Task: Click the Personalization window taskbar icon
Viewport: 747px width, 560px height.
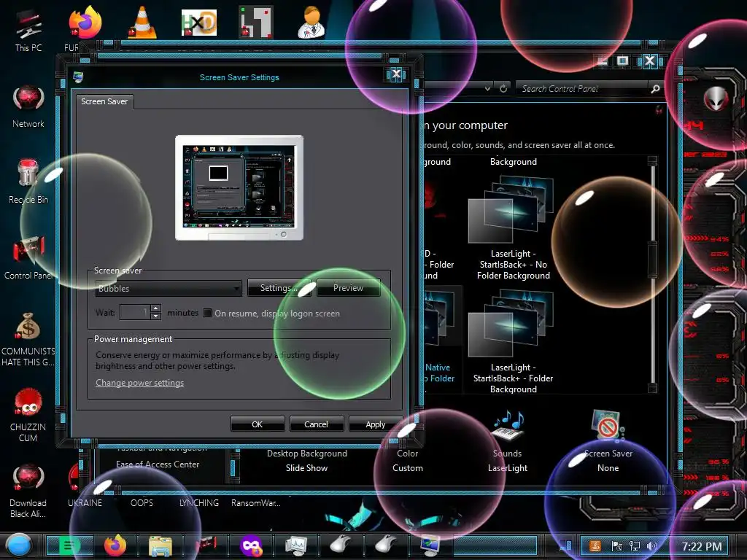Action: (430, 546)
